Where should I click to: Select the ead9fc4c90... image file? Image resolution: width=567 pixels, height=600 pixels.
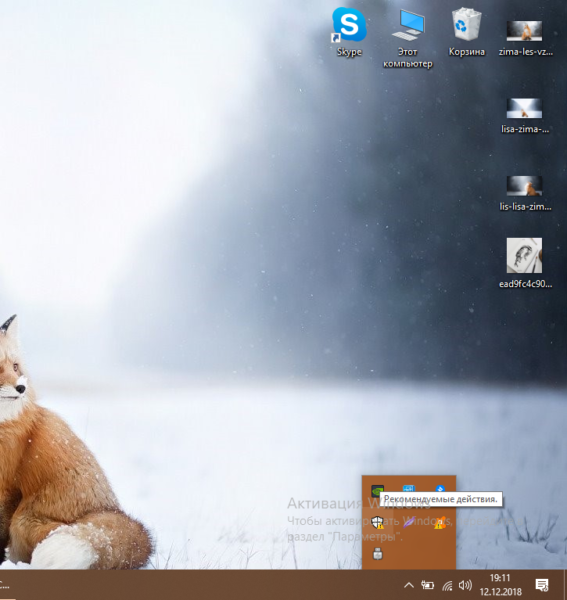(525, 262)
